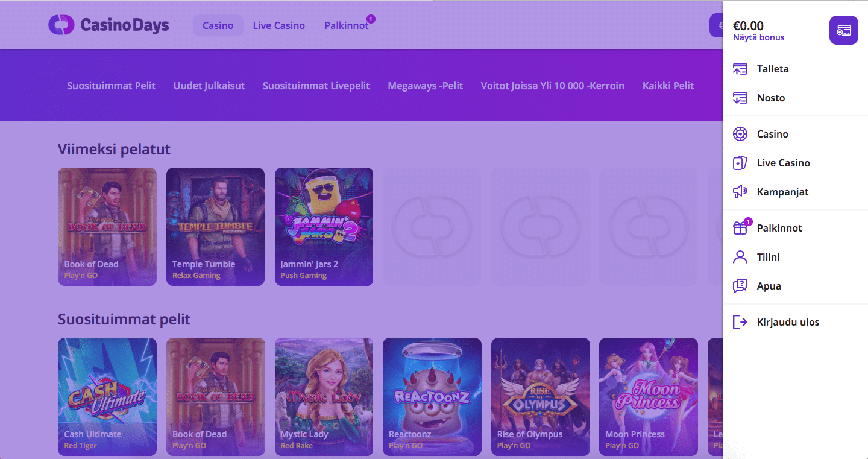This screenshot has height=459, width=868.
Task: Click the Suosituimmat pelit heading
Action: [124, 319]
